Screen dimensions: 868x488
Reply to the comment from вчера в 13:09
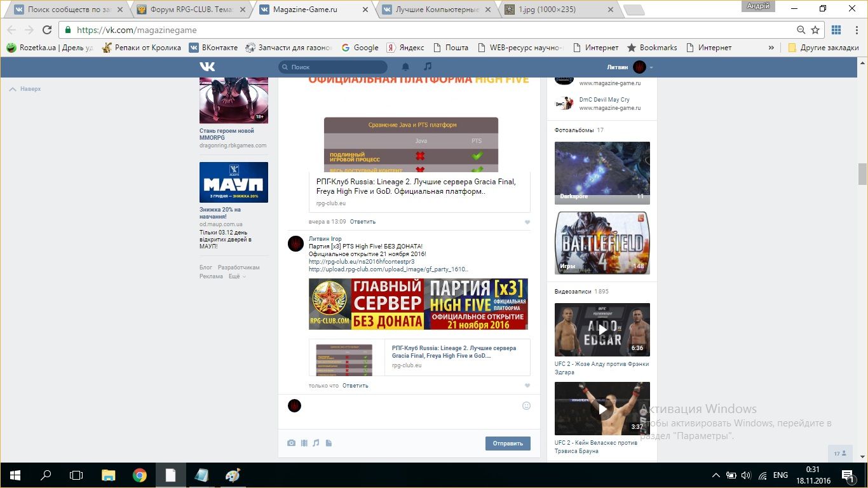(363, 222)
